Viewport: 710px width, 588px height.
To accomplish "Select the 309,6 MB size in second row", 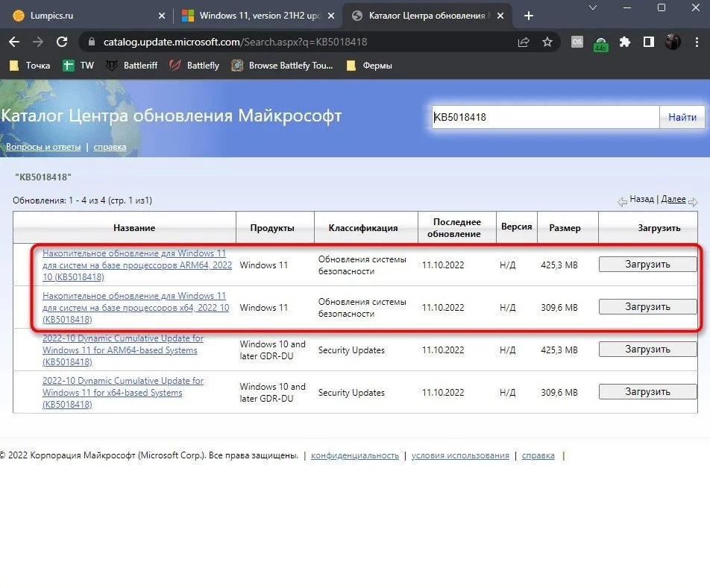I will coord(559,308).
